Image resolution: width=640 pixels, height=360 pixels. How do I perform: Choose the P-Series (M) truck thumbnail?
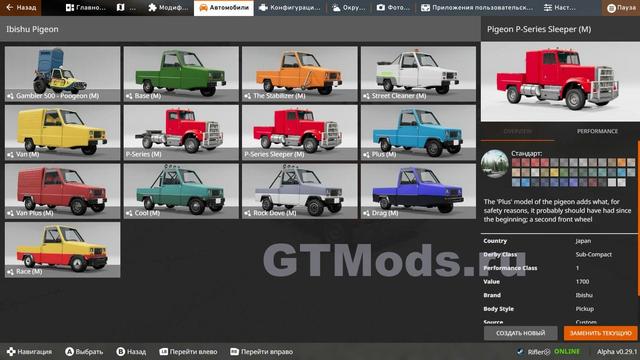pos(181,132)
